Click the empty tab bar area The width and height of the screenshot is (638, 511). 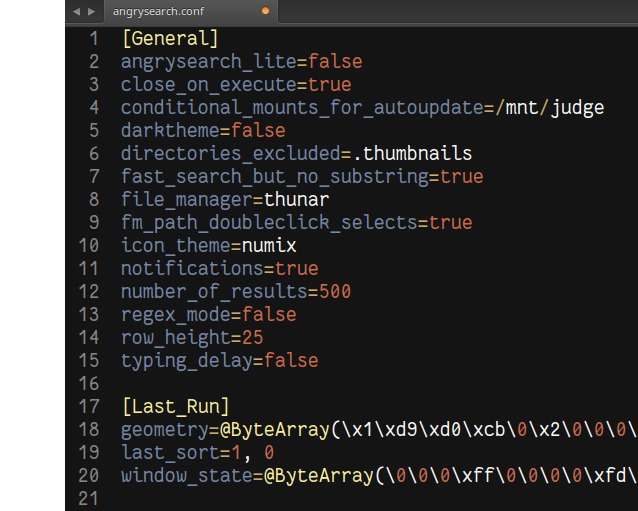click(458, 11)
